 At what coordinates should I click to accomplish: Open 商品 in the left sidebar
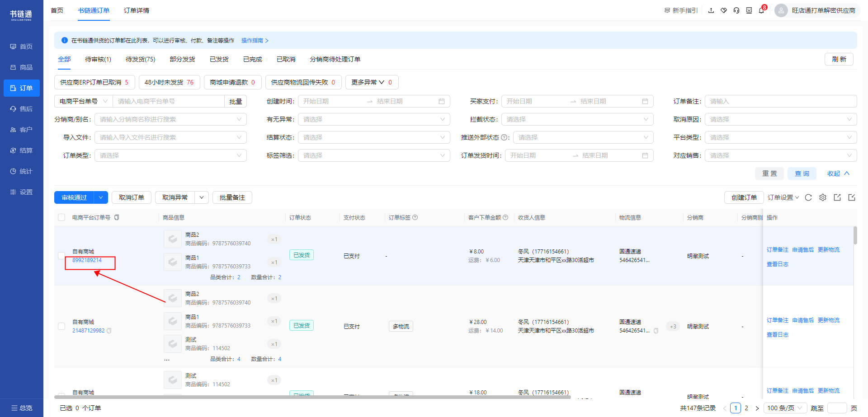22,67
